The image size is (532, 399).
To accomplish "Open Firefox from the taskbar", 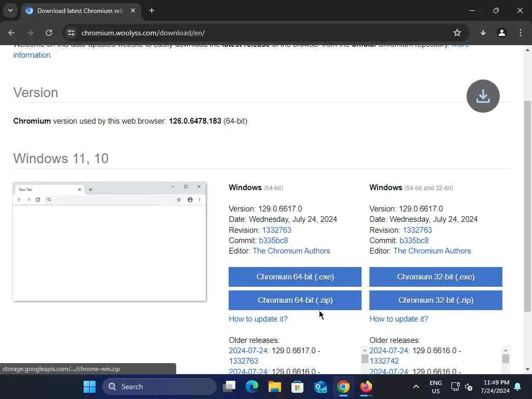I will point(366,387).
